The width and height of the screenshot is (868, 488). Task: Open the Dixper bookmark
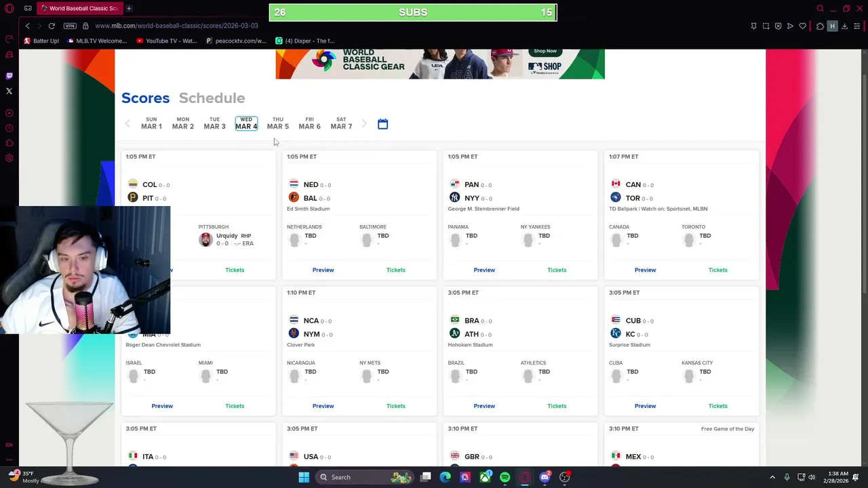click(x=304, y=41)
